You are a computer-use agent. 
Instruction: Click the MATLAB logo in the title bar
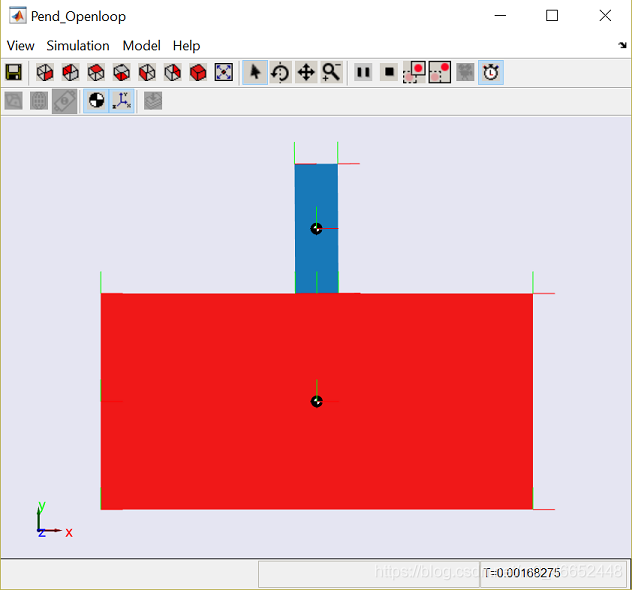17,16
